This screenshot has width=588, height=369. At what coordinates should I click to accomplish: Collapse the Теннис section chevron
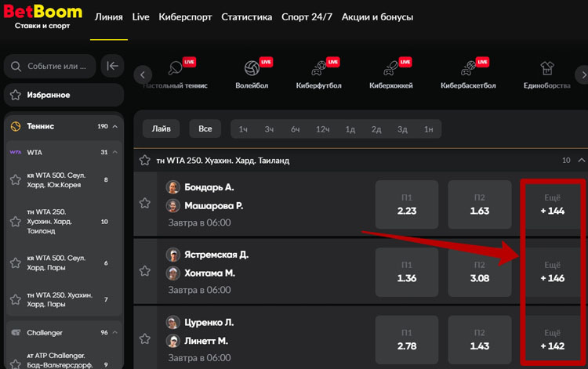[x=115, y=127]
